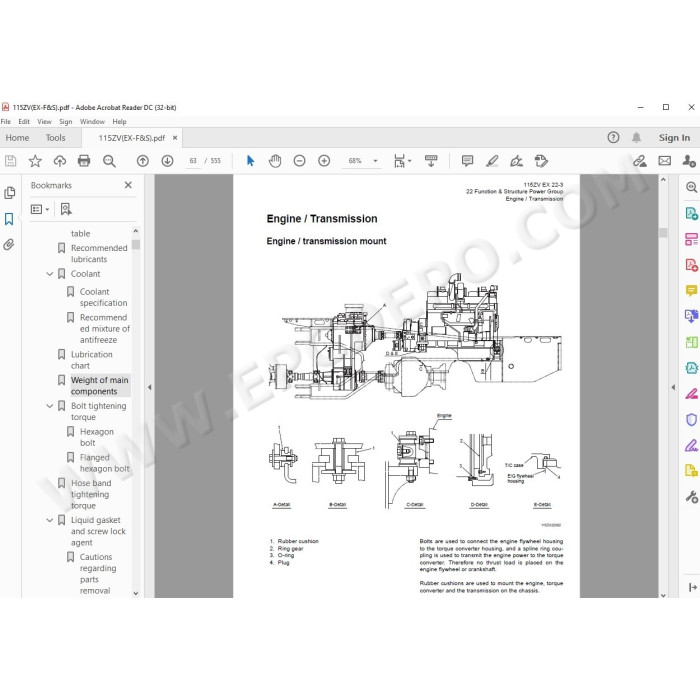Viewport: 700px width, 700px height.
Task: Open Hose band tightening torque bookmark
Action: (x=91, y=494)
